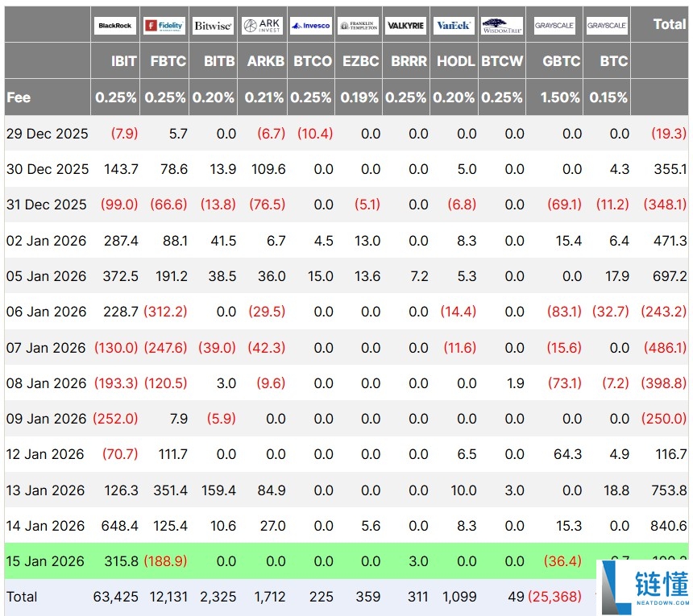
Task: Select the IBIT column header
Action: pyautogui.click(x=123, y=61)
